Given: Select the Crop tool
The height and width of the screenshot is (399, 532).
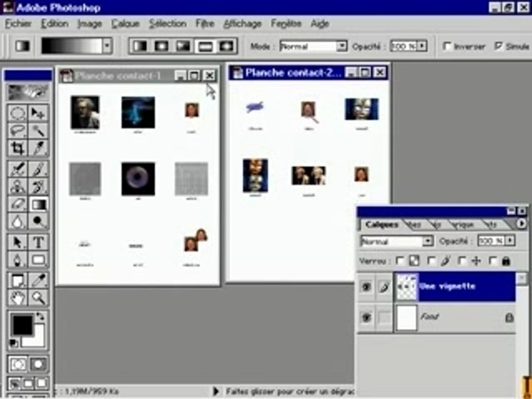Looking at the screenshot, I should (x=17, y=148).
